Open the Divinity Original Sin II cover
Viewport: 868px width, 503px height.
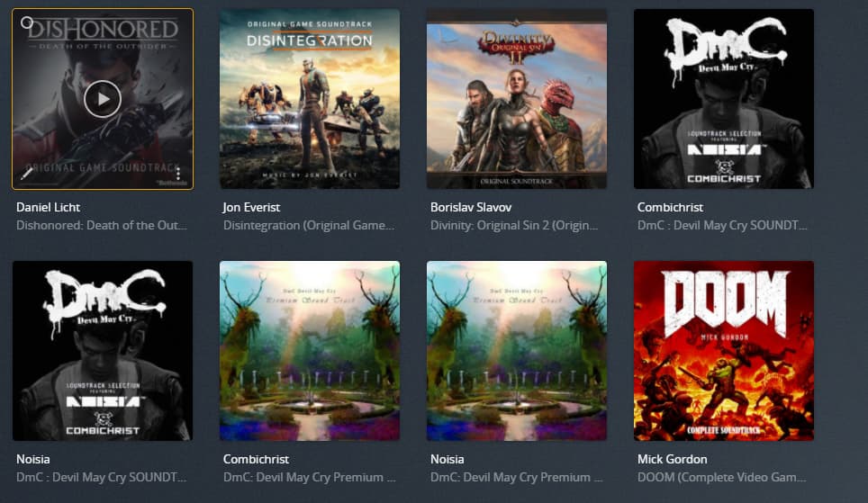[517, 99]
